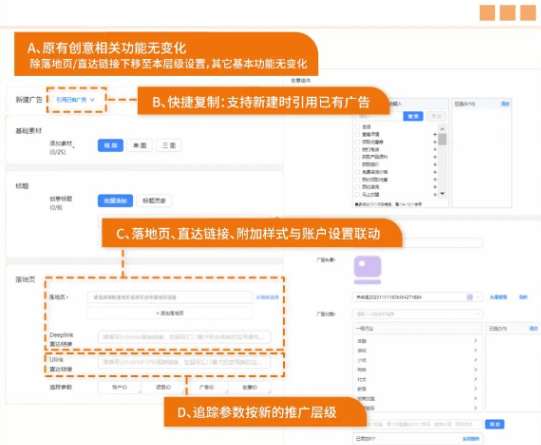Click the plus icon on 拨打电话 row

coord(435,149)
